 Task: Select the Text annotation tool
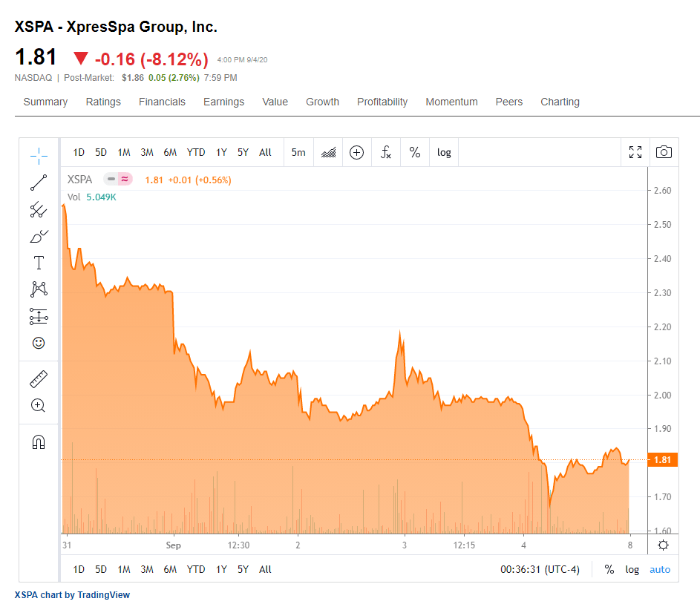39,263
